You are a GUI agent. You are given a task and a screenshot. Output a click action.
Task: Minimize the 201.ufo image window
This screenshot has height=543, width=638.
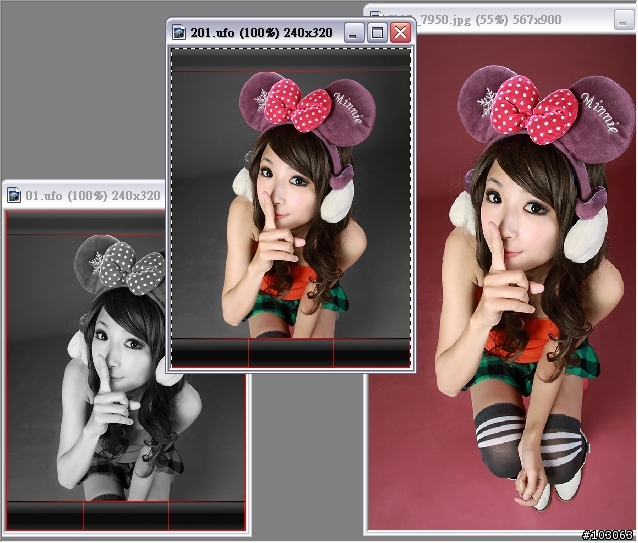pos(354,33)
